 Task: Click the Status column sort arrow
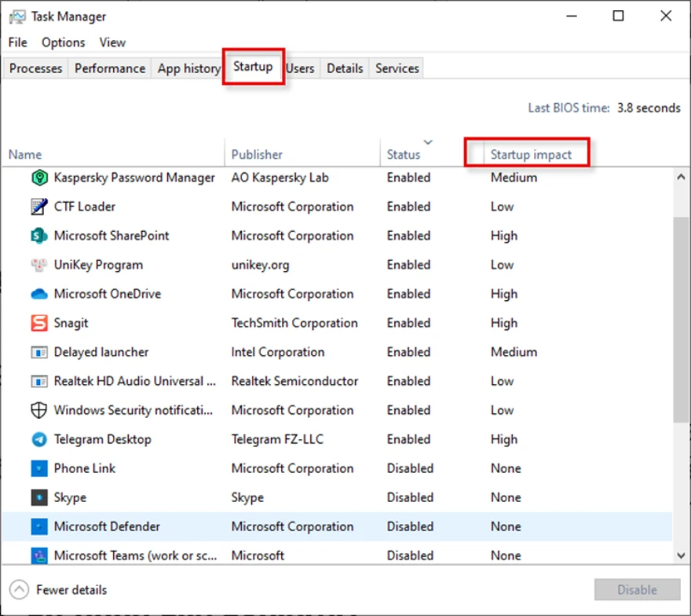coord(428,142)
